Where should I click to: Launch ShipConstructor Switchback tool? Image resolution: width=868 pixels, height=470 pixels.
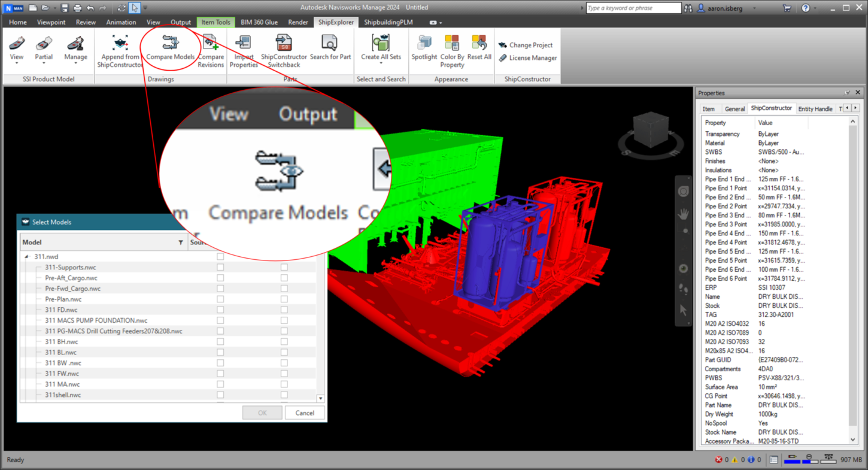coord(284,43)
